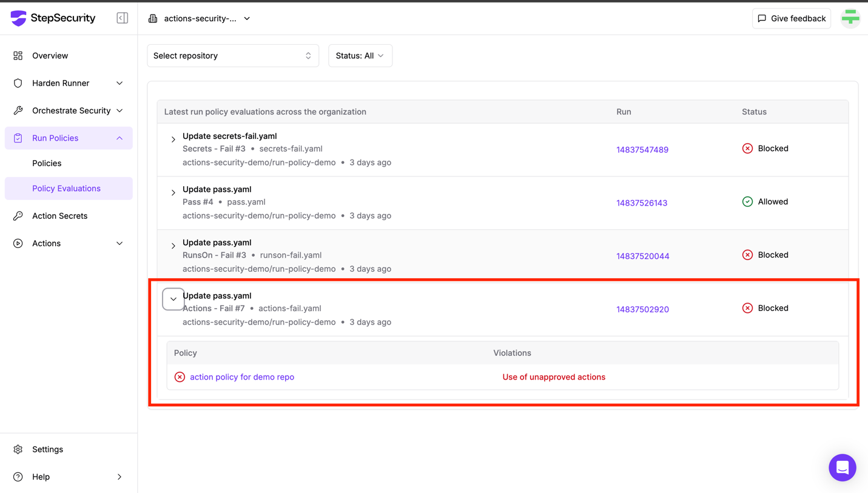Open run 14837547489 link
Viewport: 868px width, 493px height.
point(642,150)
